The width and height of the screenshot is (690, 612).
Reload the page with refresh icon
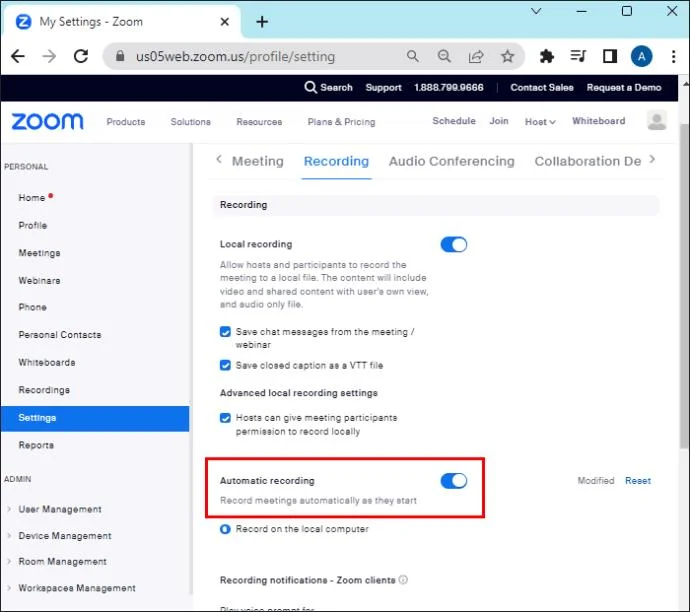point(81,56)
